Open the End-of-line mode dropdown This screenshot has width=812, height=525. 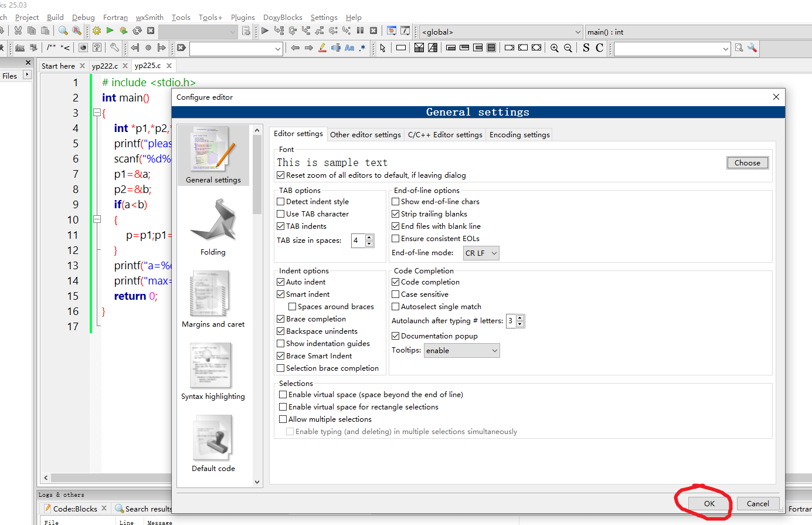[x=481, y=253]
